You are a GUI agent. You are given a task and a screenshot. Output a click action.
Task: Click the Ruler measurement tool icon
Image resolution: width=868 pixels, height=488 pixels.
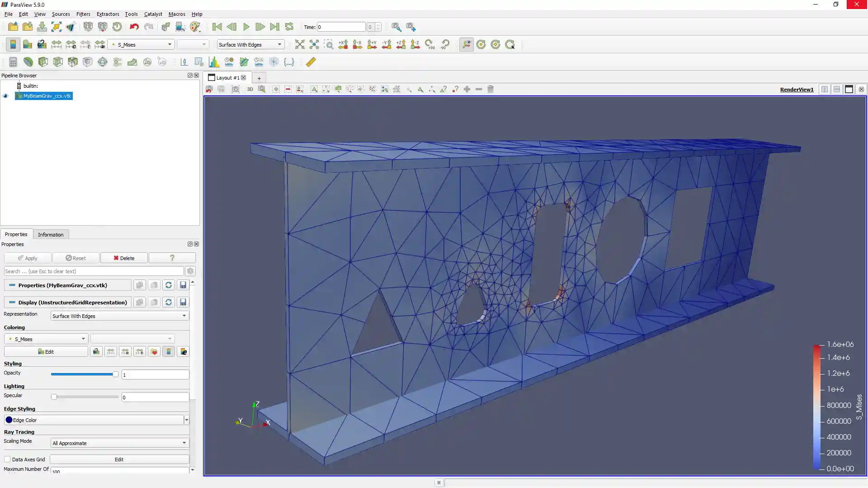pyautogui.click(x=311, y=62)
